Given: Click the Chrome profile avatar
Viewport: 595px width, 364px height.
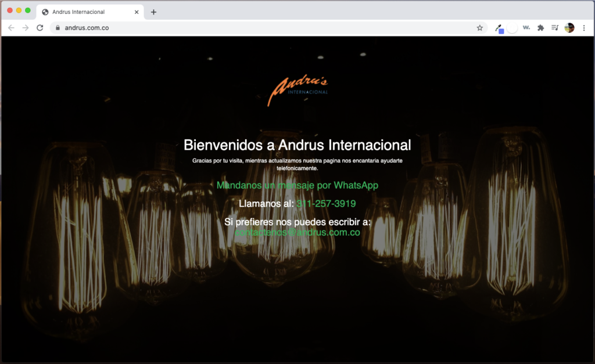Looking at the screenshot, I should (x=569, y=28).
